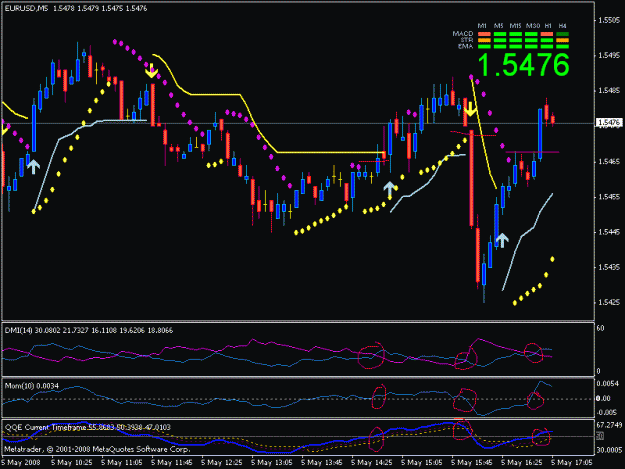Screen dimensions: 625x469
Task: Click the large green 1.5476 price display
Action: point(523,65)
